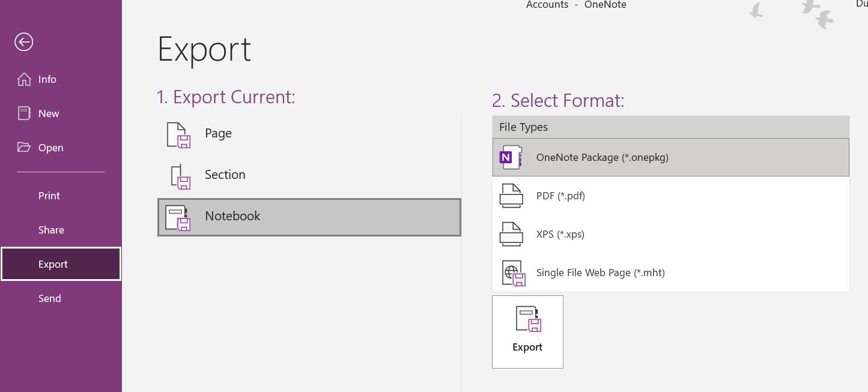Click the '1. Export Current:' heading
Image resolution: width=868 pixels, height=392 pixels.
[x=226, y=97]
